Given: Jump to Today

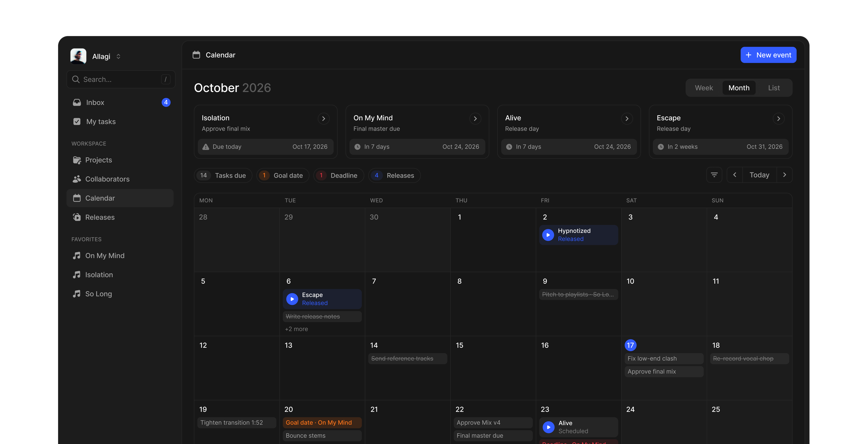Looking at the screenshot, I should (x=759, y=175).
